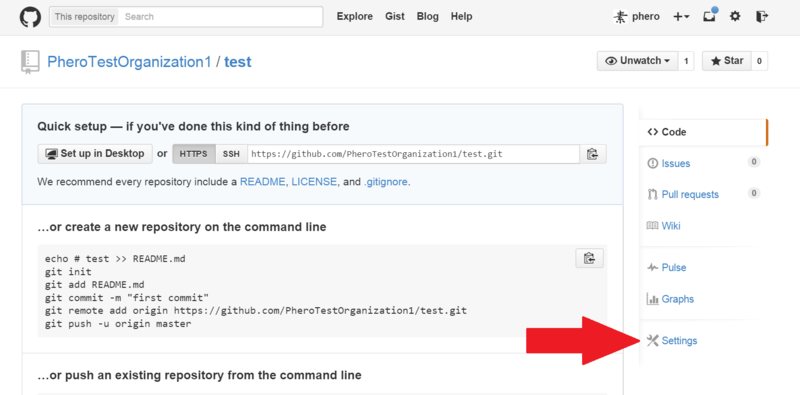Star the test repository
Image resolution: width=800 pixels, height=395 pixels.
(x=727, y=61)
